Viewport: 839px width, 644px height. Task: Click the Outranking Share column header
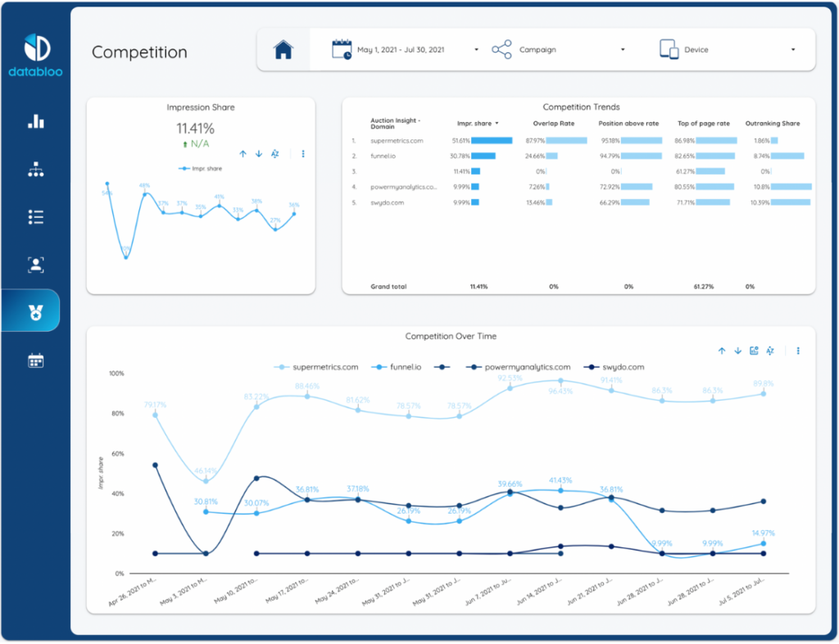[772, 124]
